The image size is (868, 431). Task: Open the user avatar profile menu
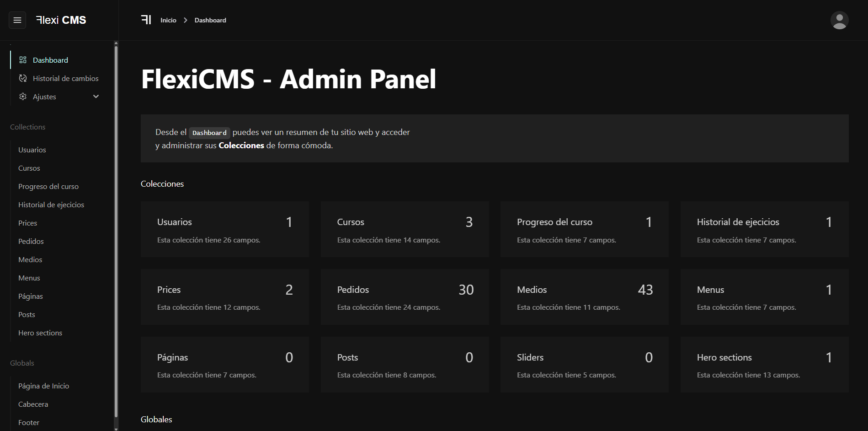click(839, 20)
